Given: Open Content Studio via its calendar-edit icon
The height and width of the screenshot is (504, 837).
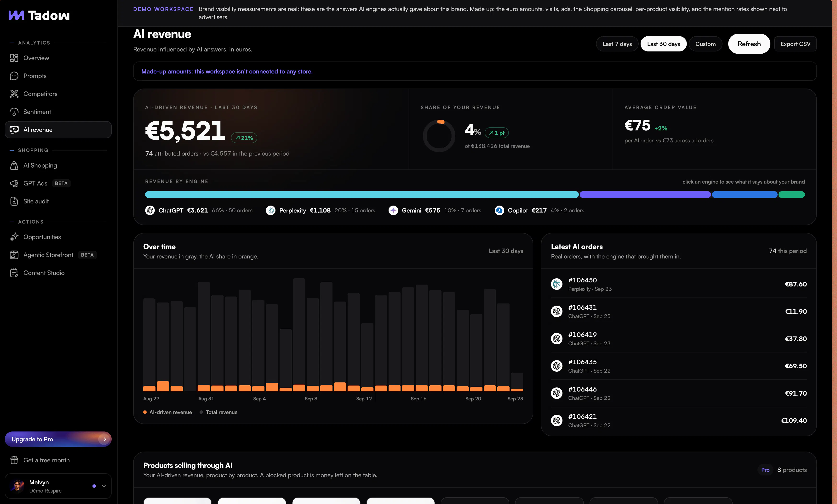Looking at the screenshot, I should click(x=14, y=273).
